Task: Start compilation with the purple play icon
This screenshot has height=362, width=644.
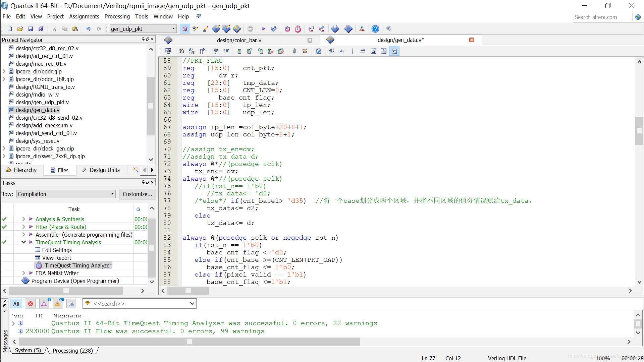Action: click(263, 29)
